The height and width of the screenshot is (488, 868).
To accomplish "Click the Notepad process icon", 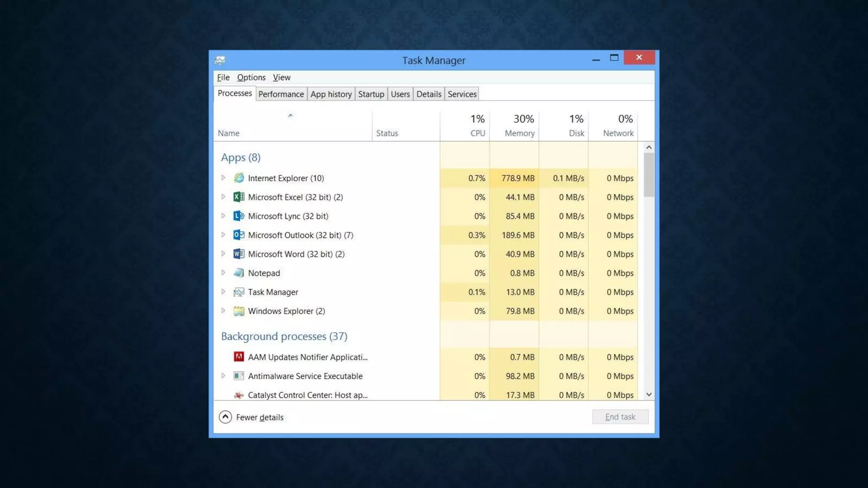I will pyautogui.click(x=239, y=273).
